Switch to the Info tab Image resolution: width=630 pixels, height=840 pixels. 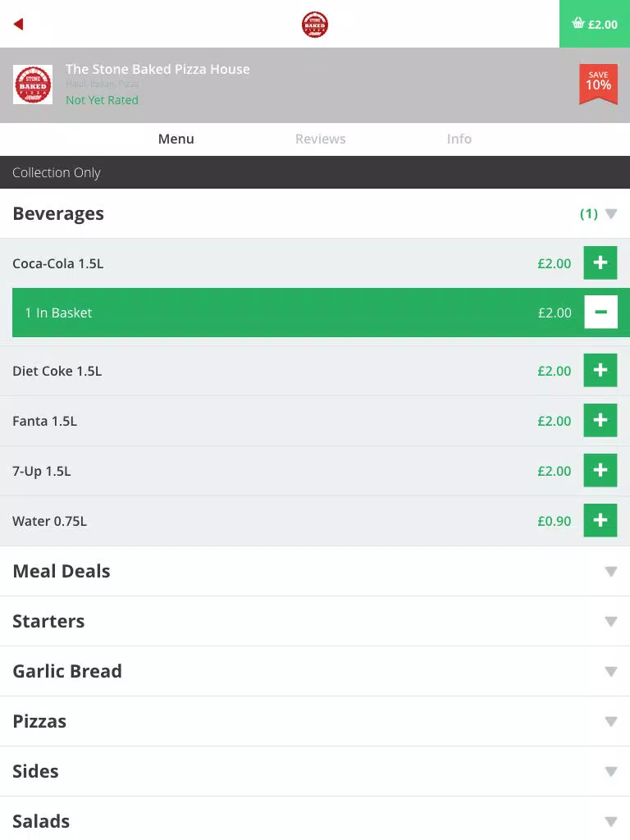point(459,139)
